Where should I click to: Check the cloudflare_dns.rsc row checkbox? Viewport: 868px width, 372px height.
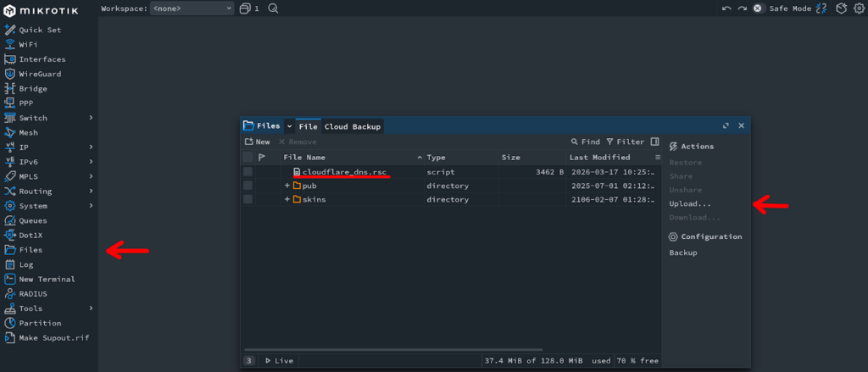click(x=248, y=172)
